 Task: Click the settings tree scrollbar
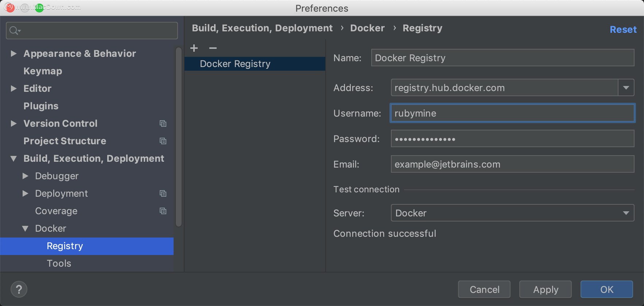(178, 137)
